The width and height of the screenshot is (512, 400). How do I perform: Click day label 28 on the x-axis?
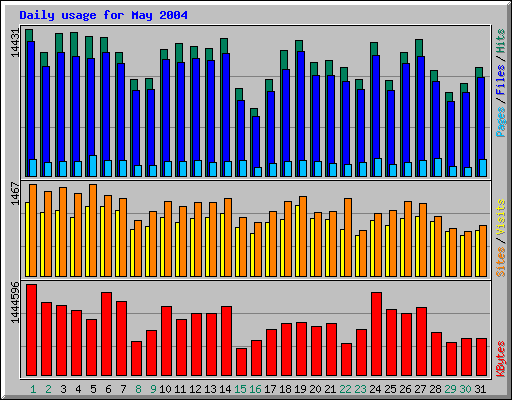pyautogui.click(x=435, y=389)
